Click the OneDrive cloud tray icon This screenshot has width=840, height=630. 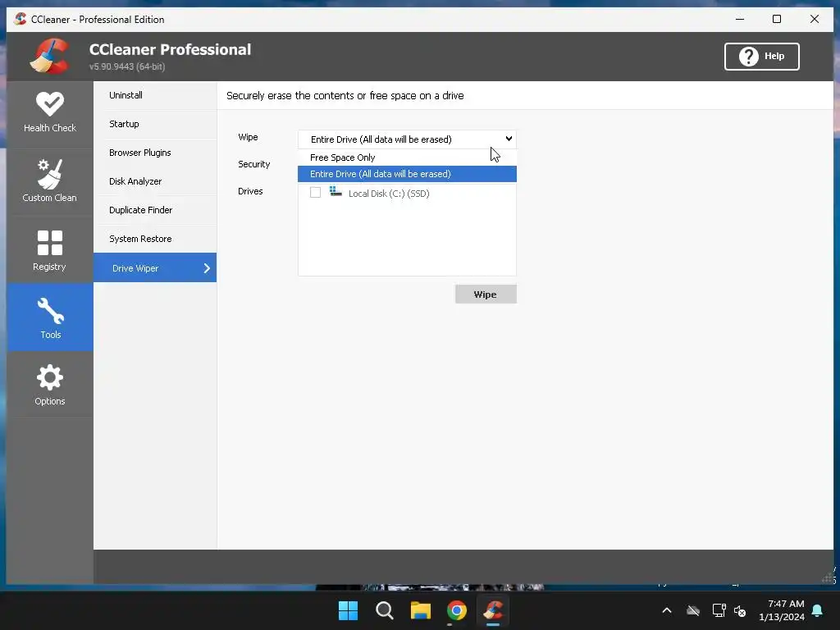coord(693,610)
